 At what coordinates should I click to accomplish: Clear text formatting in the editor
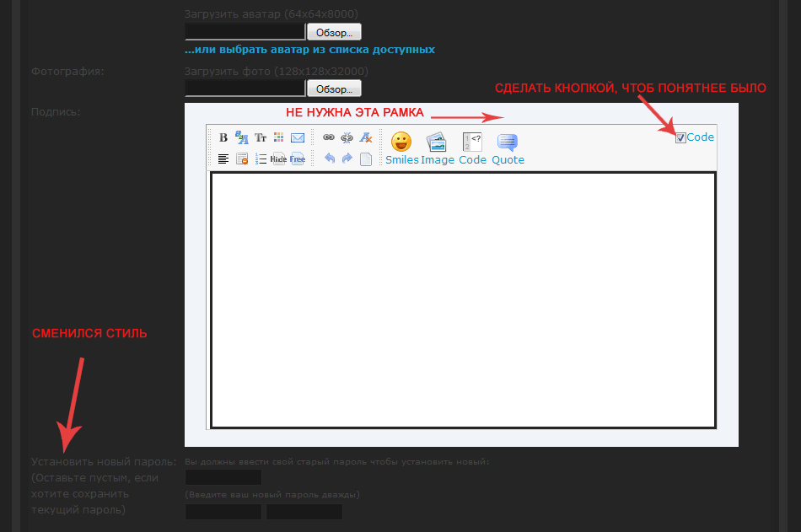[x=366, y=137]
